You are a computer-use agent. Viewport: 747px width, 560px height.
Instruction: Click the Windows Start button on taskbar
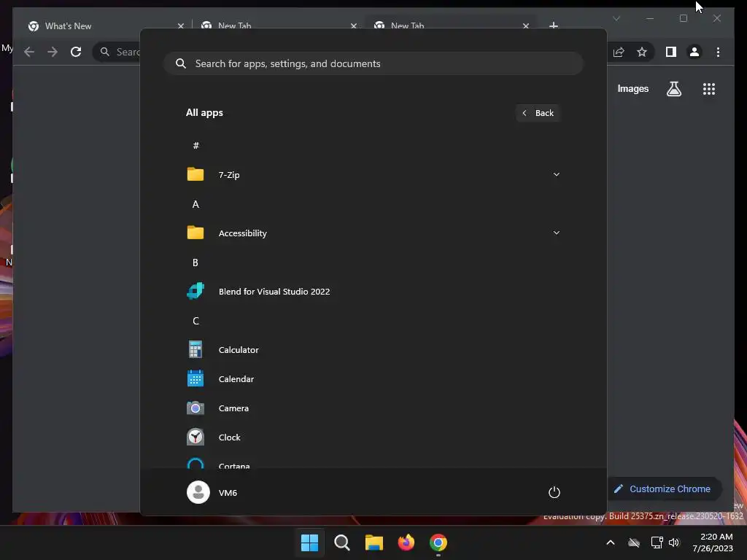tap(309, 542)
